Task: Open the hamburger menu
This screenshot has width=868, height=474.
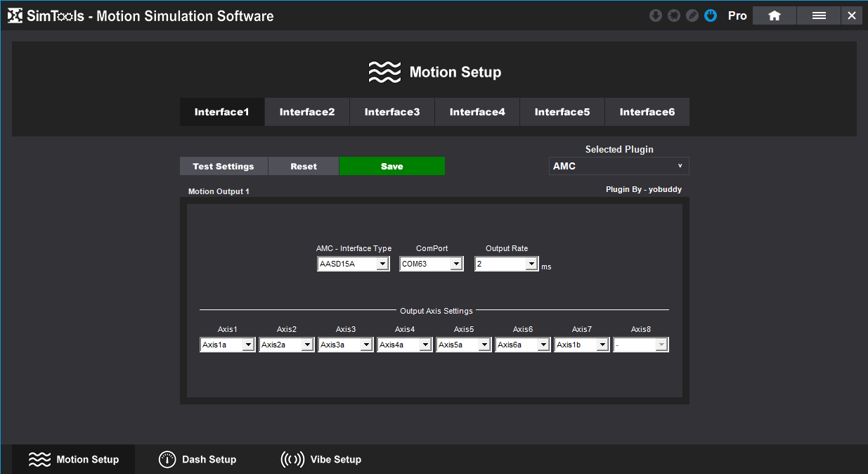Action: [819, 15]
